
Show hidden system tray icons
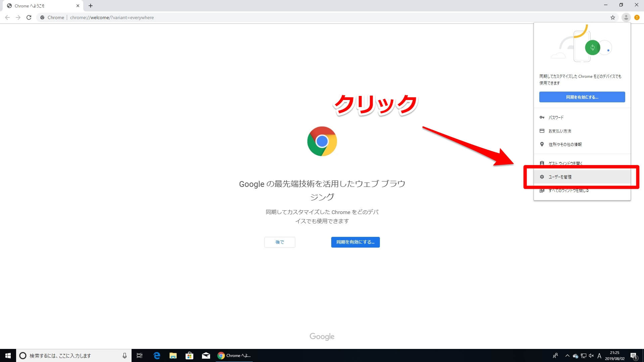(x=567, y=356)
